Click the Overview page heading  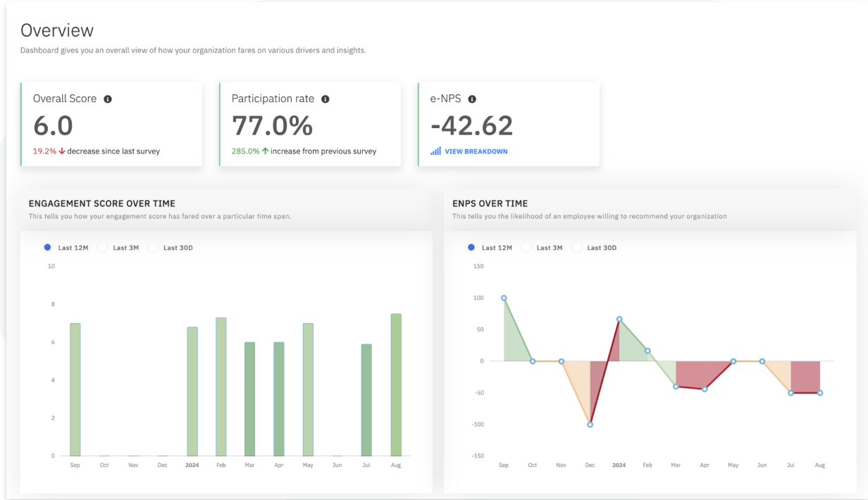tap(57, 30)
